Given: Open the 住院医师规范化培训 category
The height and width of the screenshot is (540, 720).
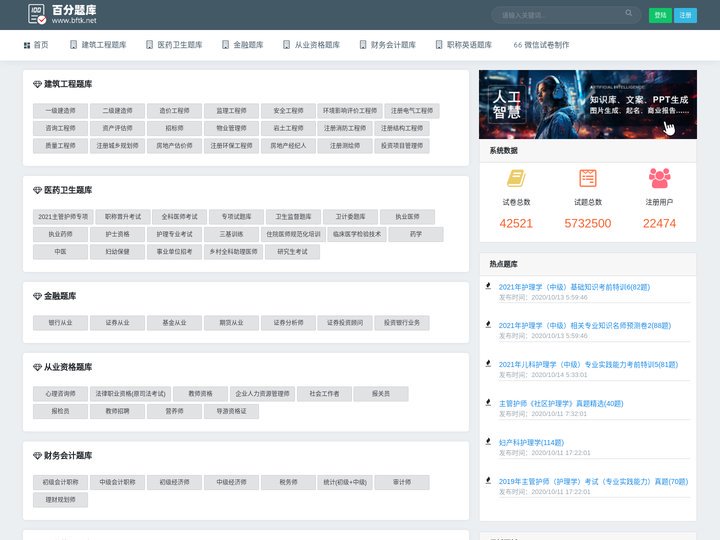Looking at the screenshot, I should [x=293, y=234].
